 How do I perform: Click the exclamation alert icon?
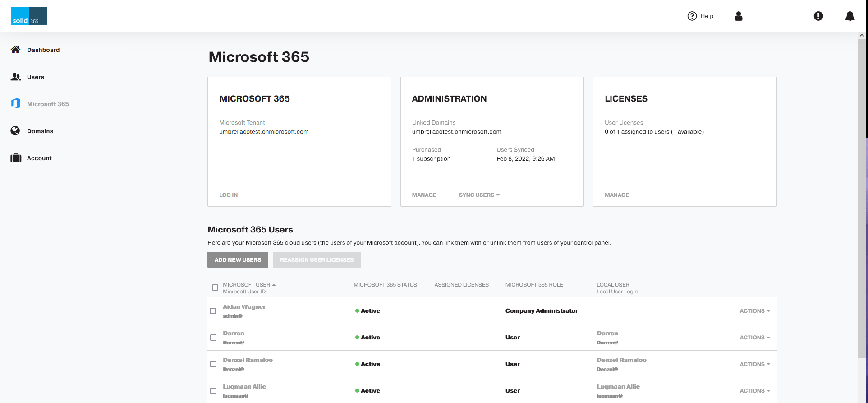click(x=818, y=16)
